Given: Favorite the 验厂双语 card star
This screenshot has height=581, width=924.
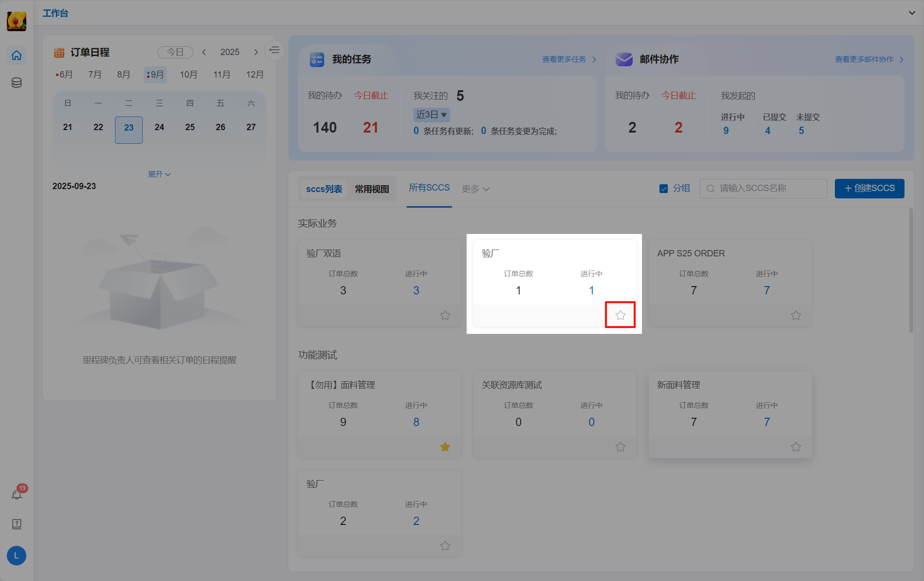Looking at the screenshot, I should point(445,315).
